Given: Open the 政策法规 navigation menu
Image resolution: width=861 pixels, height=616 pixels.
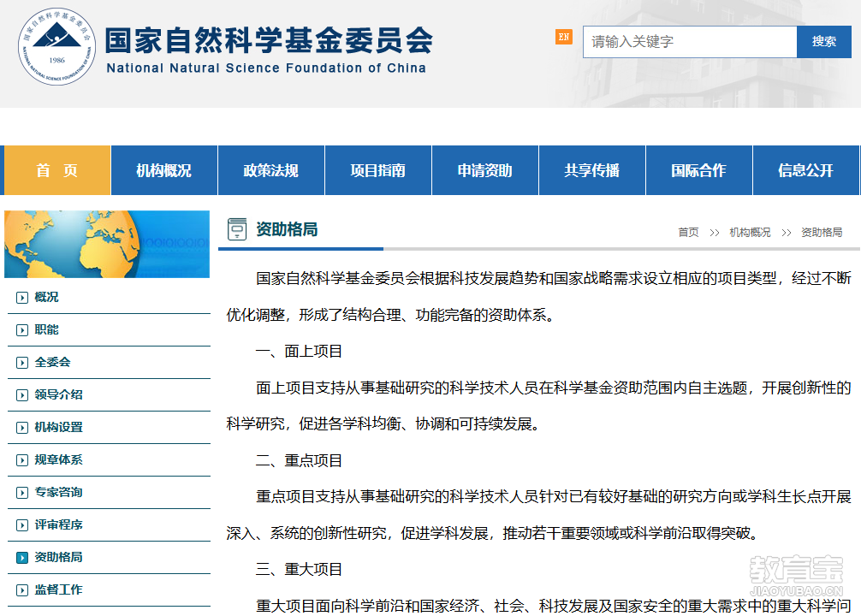Looking at the screenshot, I should pos(271,170).
